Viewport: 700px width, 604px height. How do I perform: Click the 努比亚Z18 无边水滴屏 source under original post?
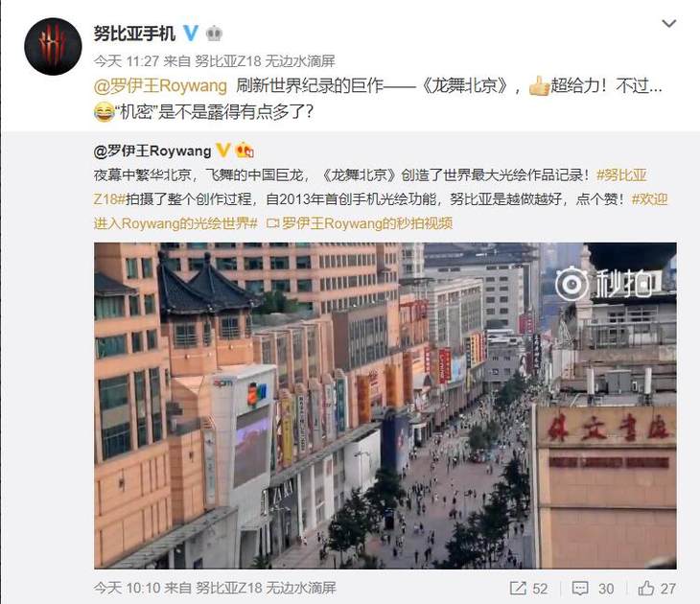coord(266,588)
